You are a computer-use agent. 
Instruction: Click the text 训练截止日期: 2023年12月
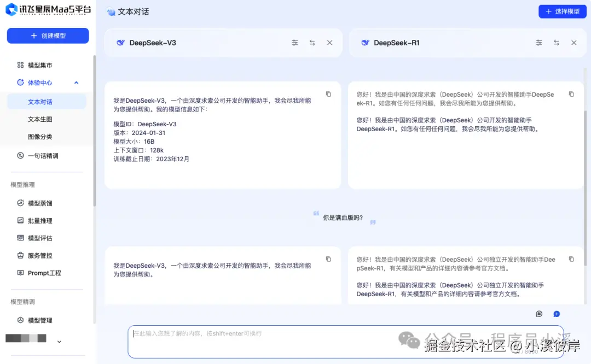[x=151, y=159]
